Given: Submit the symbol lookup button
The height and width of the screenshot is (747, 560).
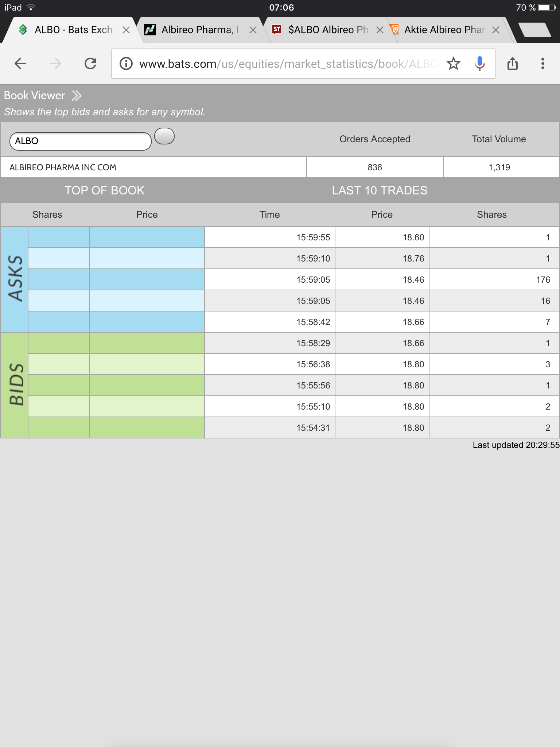Looking at the screenshot, I should (x=164, y=136).
